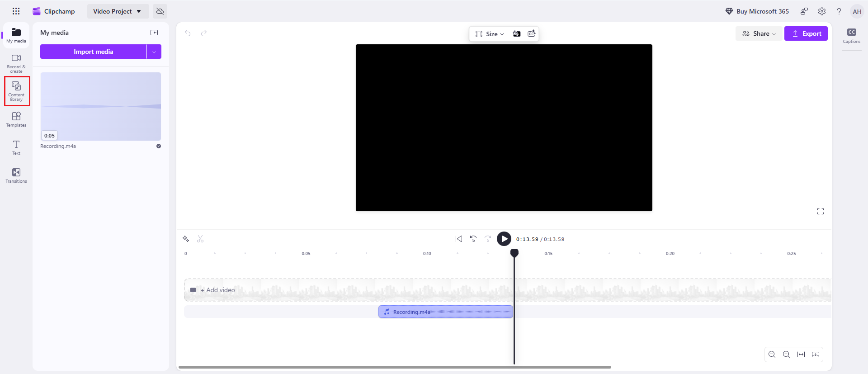Click the timeline playhead marker
This screenshot has width=868, height=374.
coord(514,253)
